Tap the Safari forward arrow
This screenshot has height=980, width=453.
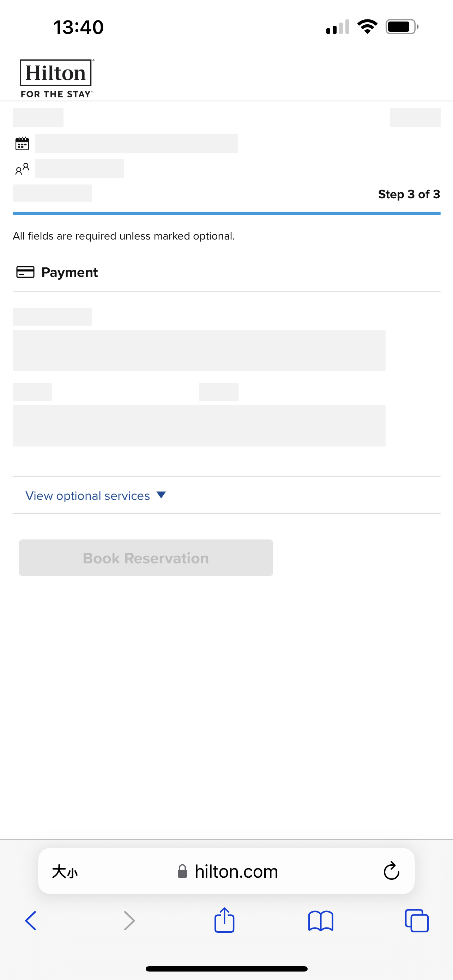pos(129,921)
